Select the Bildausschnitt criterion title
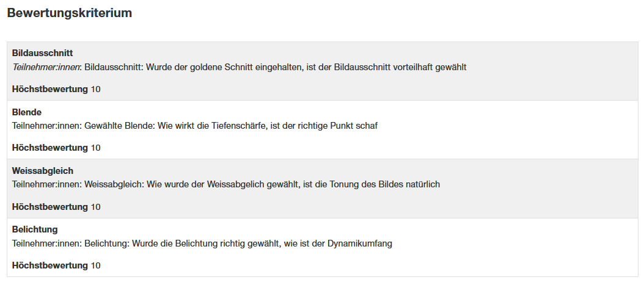The height and width of the screenshot is (288, 644). [42, 53]
